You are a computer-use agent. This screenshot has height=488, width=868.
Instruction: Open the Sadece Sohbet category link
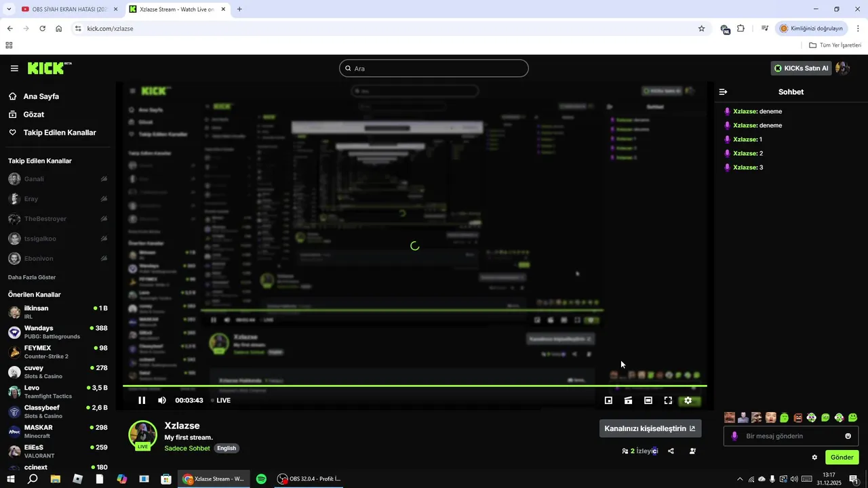[x=187, y=448]
